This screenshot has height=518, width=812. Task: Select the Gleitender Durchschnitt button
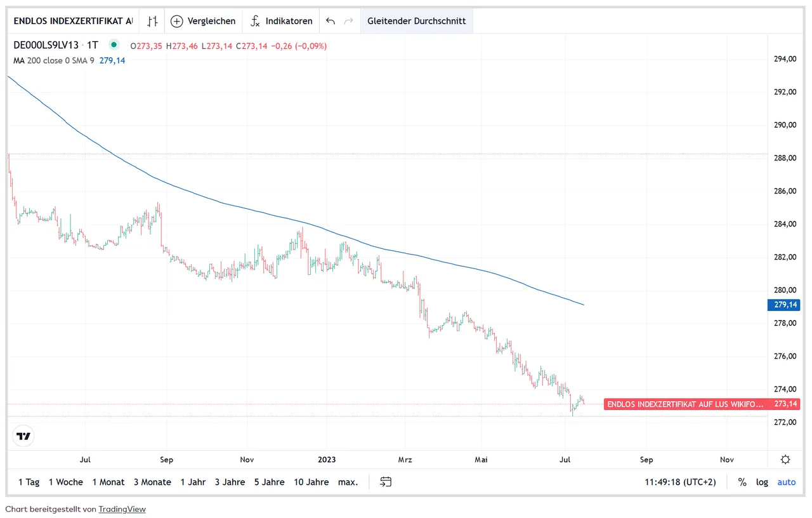coord(417,21)
